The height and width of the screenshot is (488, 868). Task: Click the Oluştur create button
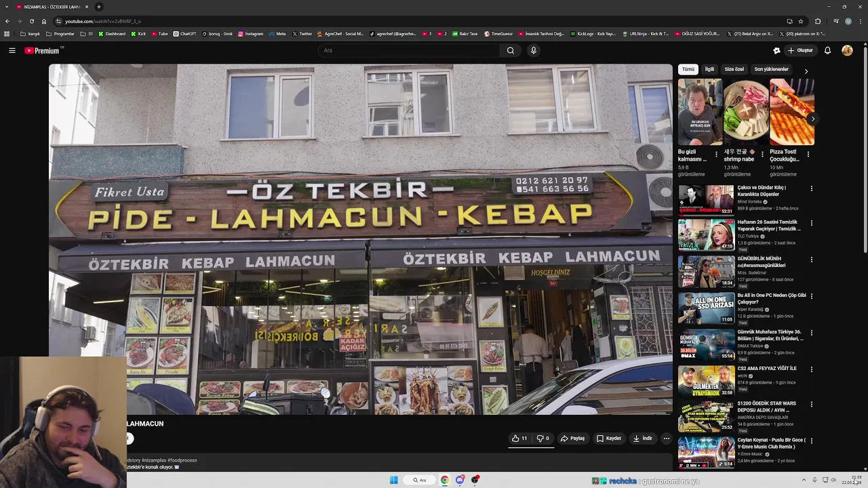[x=800, y=50]
